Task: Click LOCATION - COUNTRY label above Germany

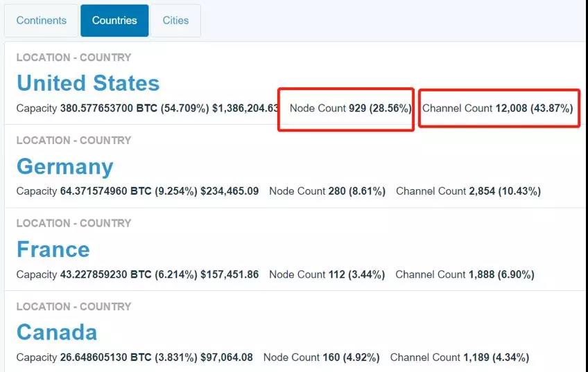Action: pos(74,140)
